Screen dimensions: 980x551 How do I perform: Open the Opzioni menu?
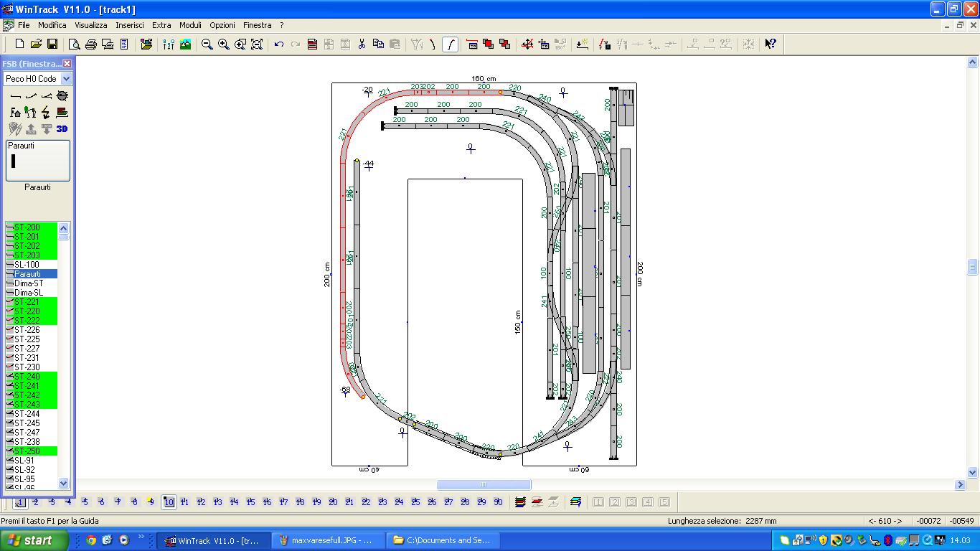pos(222,25)
